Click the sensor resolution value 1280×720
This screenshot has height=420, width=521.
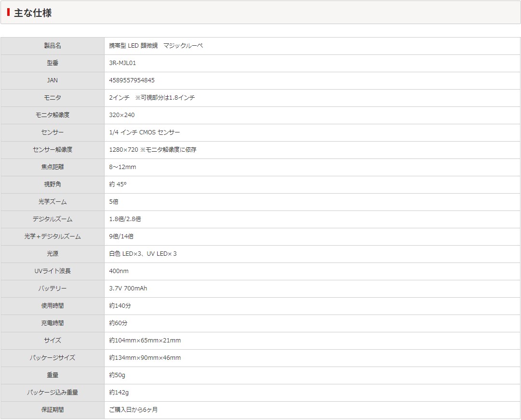click(124, 150)
